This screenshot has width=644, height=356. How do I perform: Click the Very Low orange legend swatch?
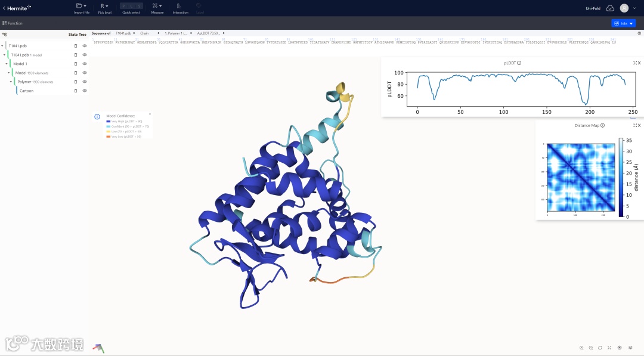(109, 137)
